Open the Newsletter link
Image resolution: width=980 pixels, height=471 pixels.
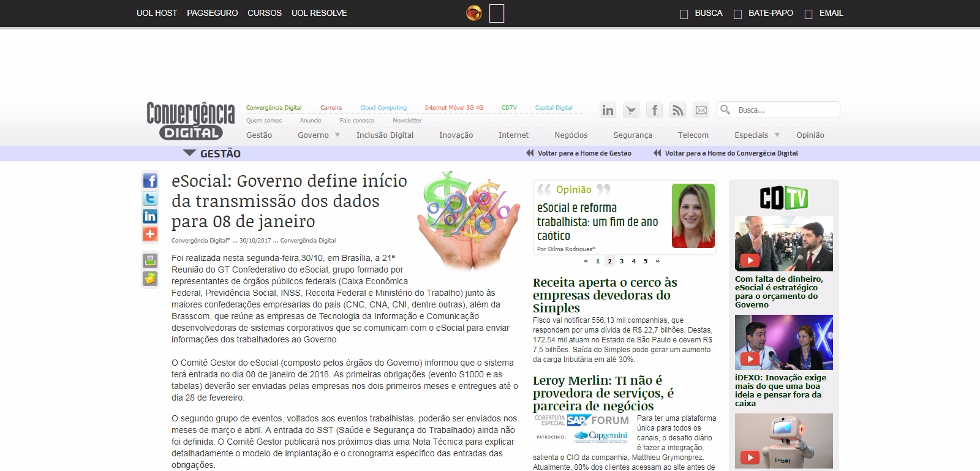[407, 121]
